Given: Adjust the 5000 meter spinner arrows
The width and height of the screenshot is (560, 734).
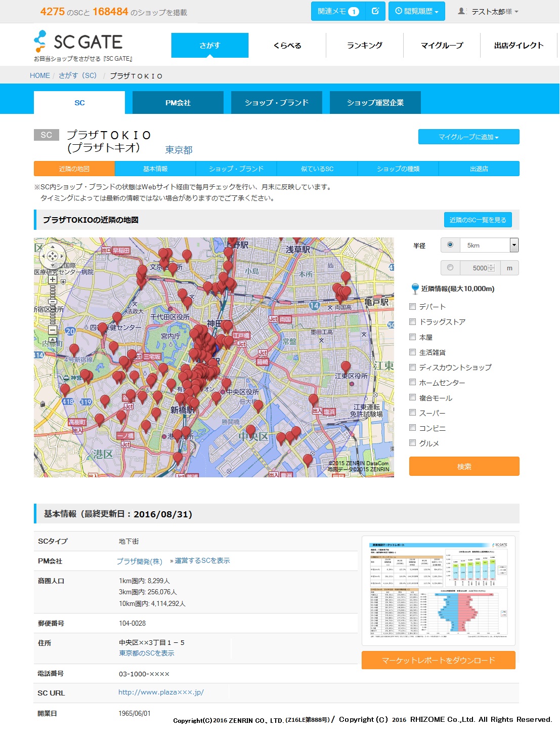Looking at the screenshot, I should click(x=491, y=268).
